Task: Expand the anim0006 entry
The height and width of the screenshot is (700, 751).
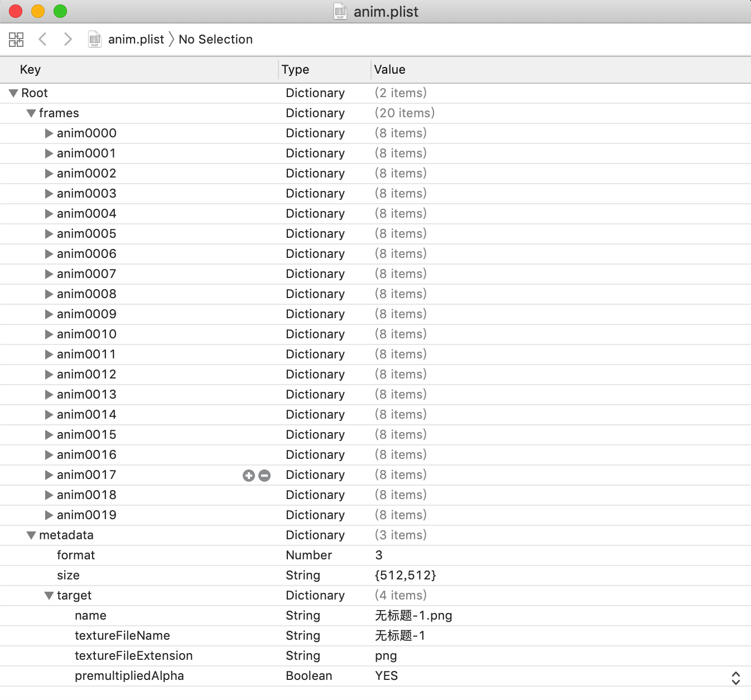Action: click(49, 254)
